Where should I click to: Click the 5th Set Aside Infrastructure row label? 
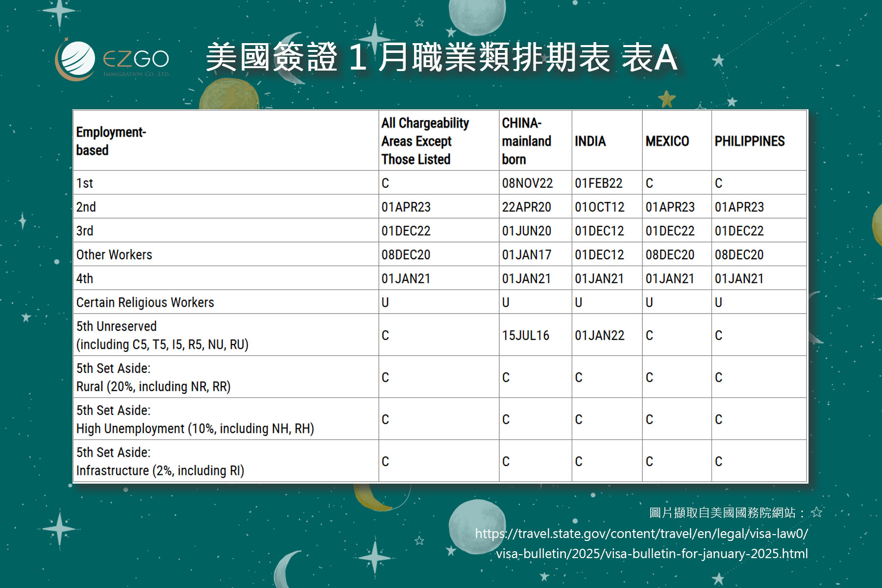(160, 462)
